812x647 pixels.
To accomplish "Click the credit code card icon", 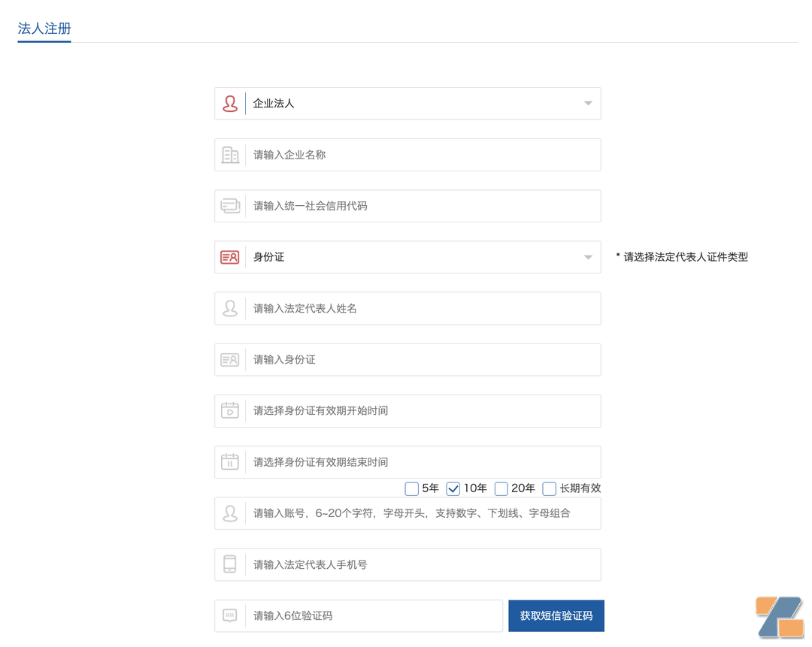I will coord(229,206).
